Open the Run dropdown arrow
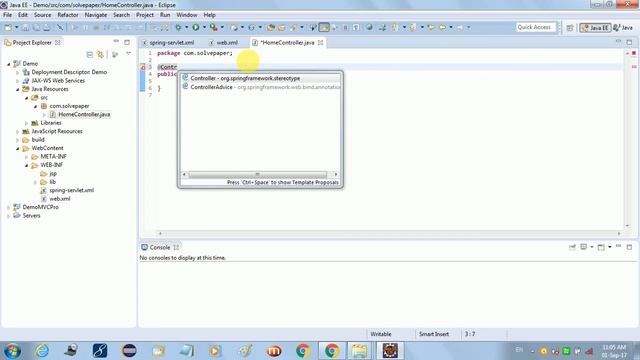The image size is (640, 360). pos(204,27)
